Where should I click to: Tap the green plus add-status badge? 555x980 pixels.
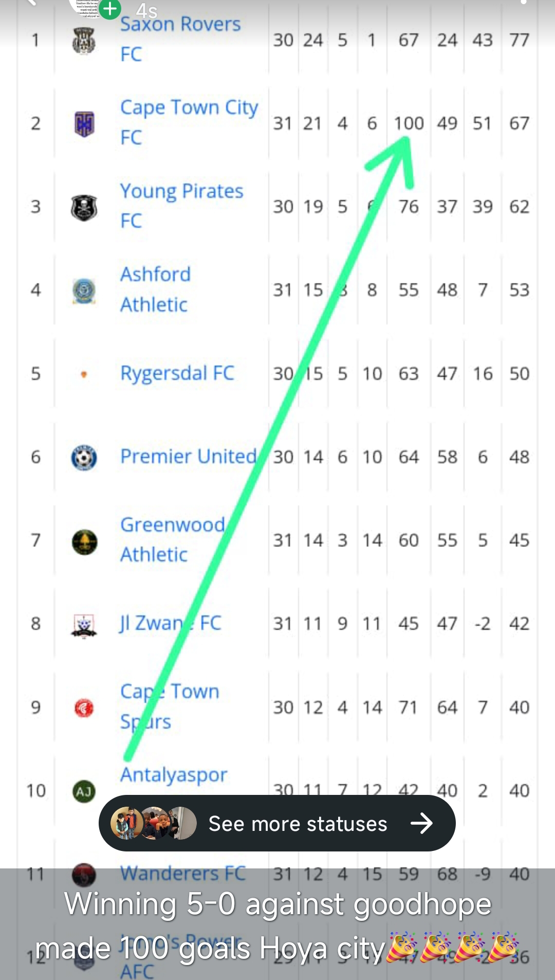coord(109,8)
